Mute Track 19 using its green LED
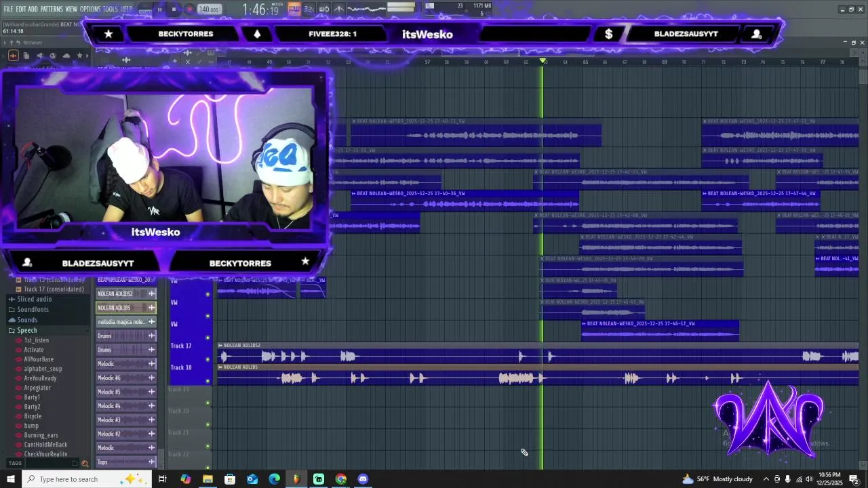 pos(208,403)
